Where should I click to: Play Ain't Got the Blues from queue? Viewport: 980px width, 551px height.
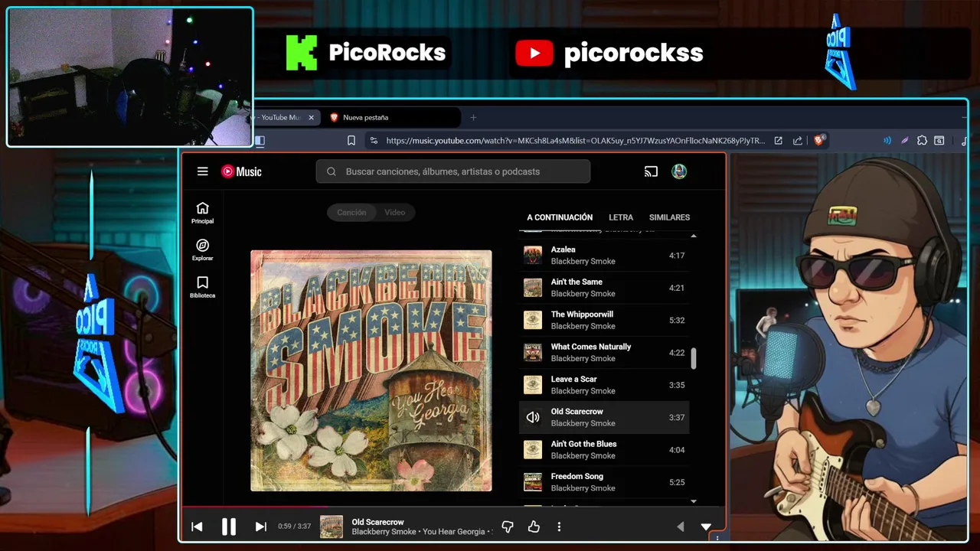pos(604,450)
